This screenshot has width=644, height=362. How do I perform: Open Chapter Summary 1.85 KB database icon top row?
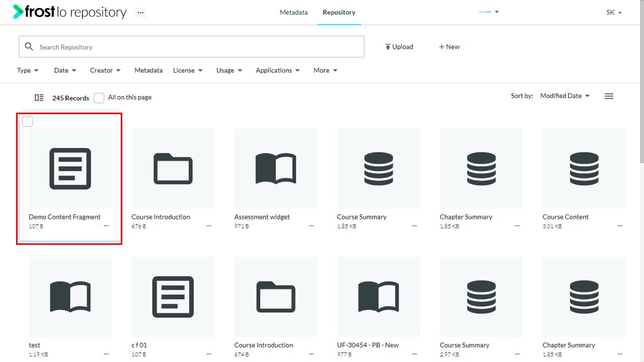coord(481,168)
